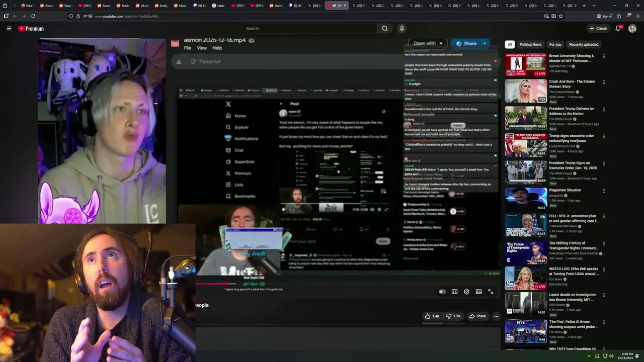This screenshot has height=362, width=644.
Task: Close the active audio-playing browser tab
Action: 345,6
